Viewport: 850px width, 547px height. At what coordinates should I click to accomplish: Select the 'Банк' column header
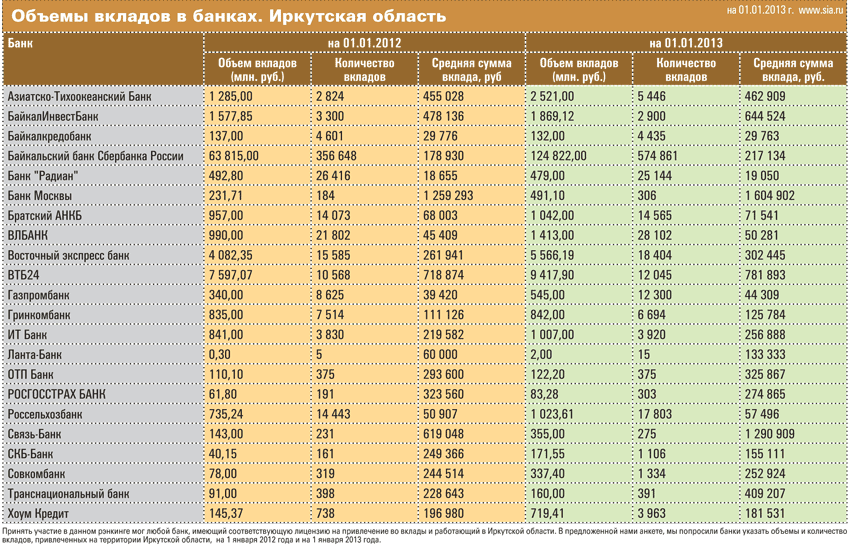pyautogui.click(x=20, y=44)
